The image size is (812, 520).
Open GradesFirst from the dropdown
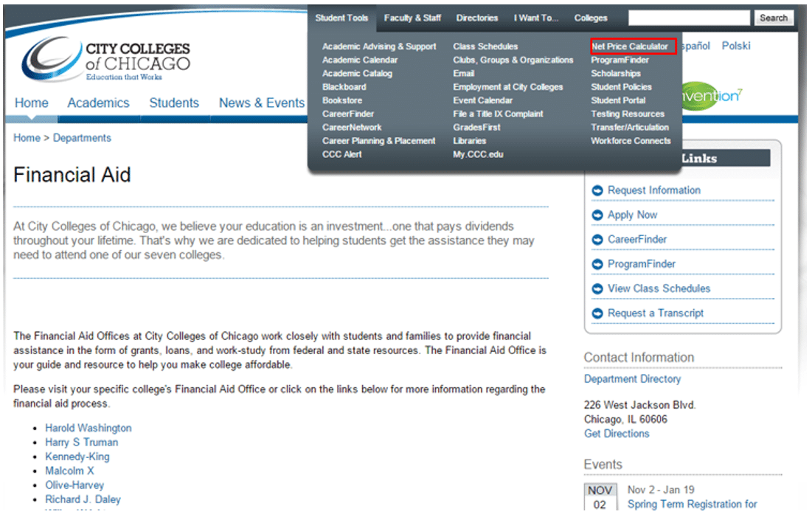(x=477, y=128)
